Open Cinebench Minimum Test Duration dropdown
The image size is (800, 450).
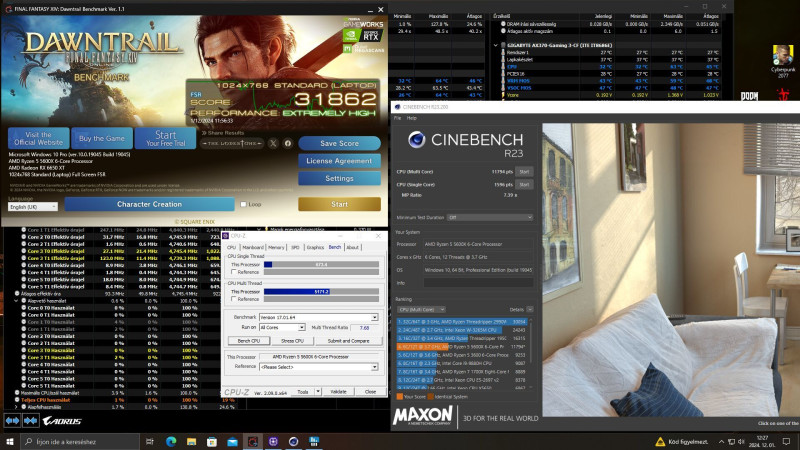click(x=490, y=217)
